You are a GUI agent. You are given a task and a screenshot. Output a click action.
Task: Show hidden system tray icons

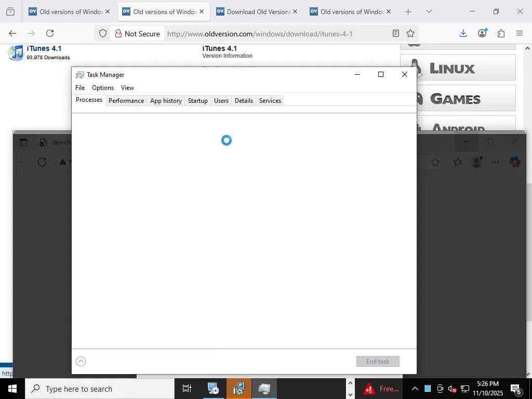pos(415,389)
